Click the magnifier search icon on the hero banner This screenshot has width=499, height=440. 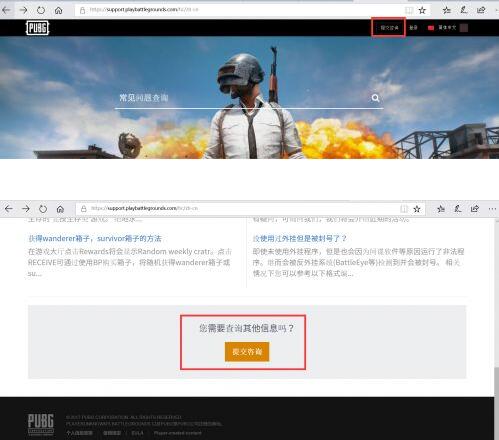tap(375, 98)
